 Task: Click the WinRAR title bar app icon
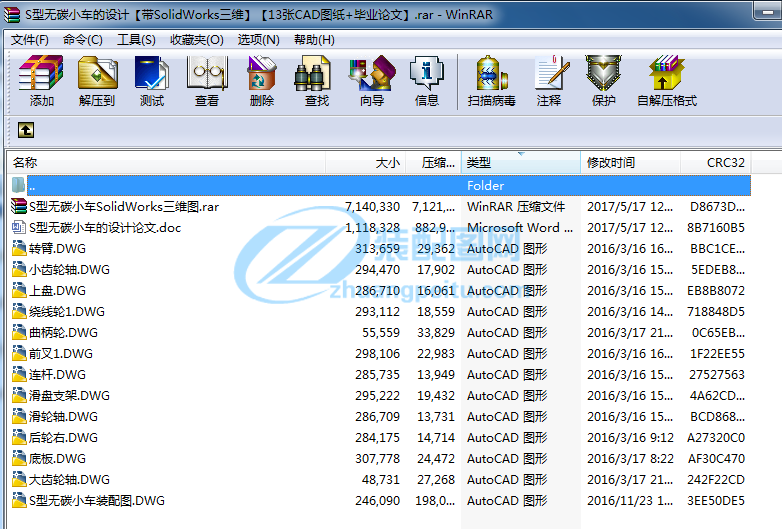click(12, 14)
